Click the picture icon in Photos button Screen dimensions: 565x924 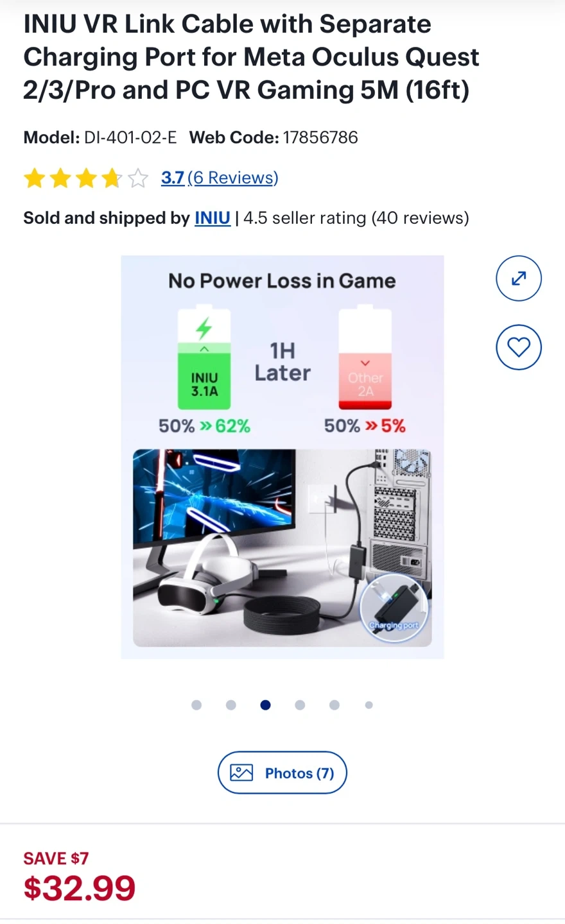pos(241,773)
